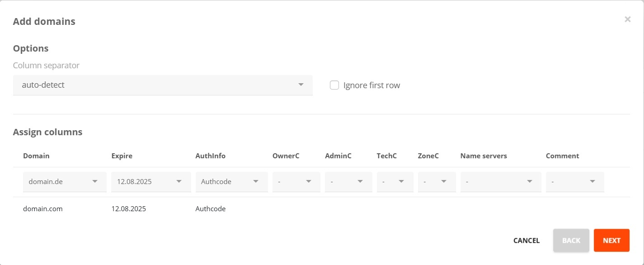Click the ZoneC column header
The height and width of the screenshot is (265, 644).
(428, 156)
